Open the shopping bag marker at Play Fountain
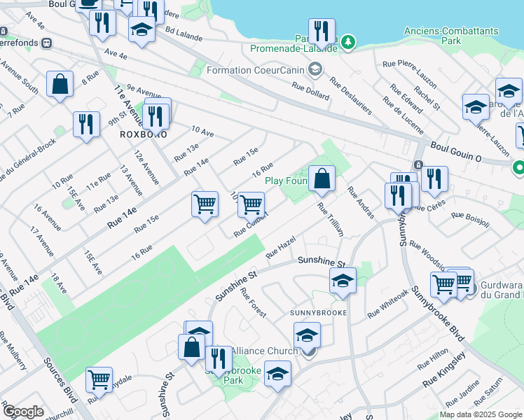Viewport: 524px width, 420px height. (322, 179)
